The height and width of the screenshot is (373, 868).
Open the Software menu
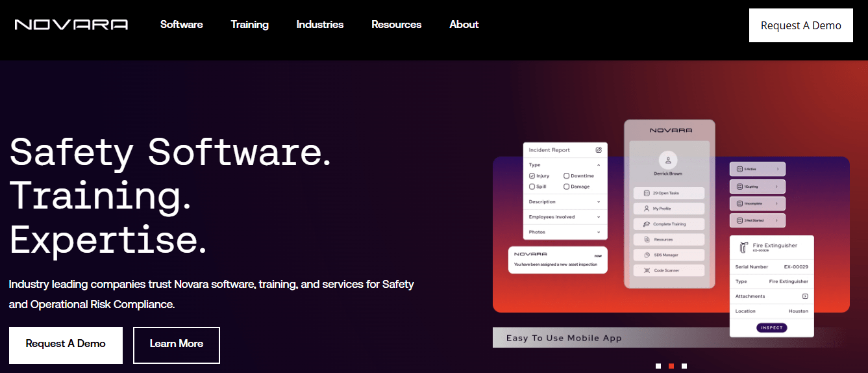[182, 25]
